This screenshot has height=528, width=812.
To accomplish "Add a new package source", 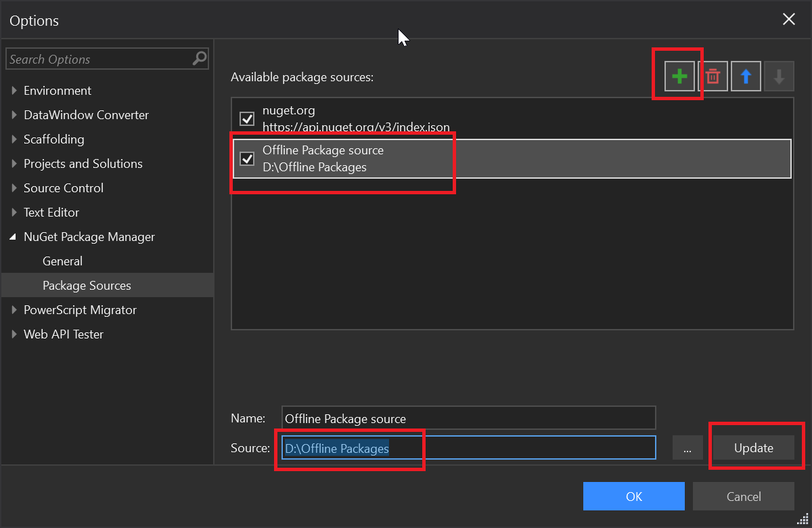I will 679,76.
